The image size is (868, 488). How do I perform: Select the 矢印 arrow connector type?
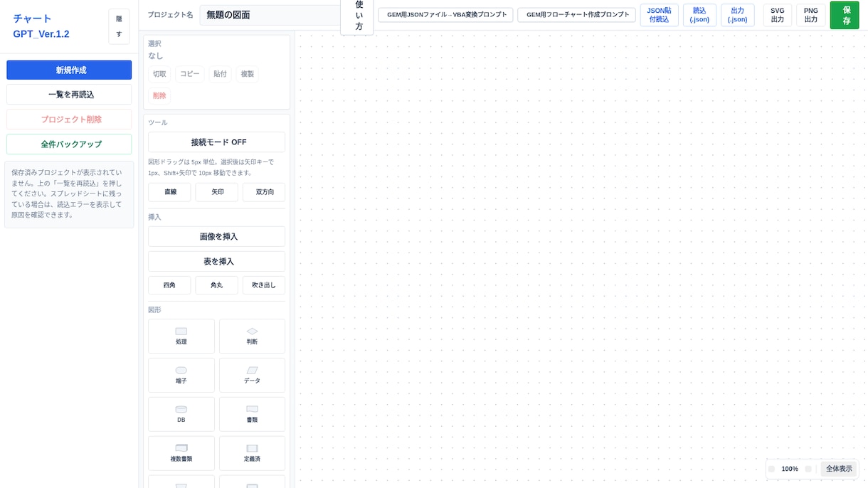coord(216,192)
